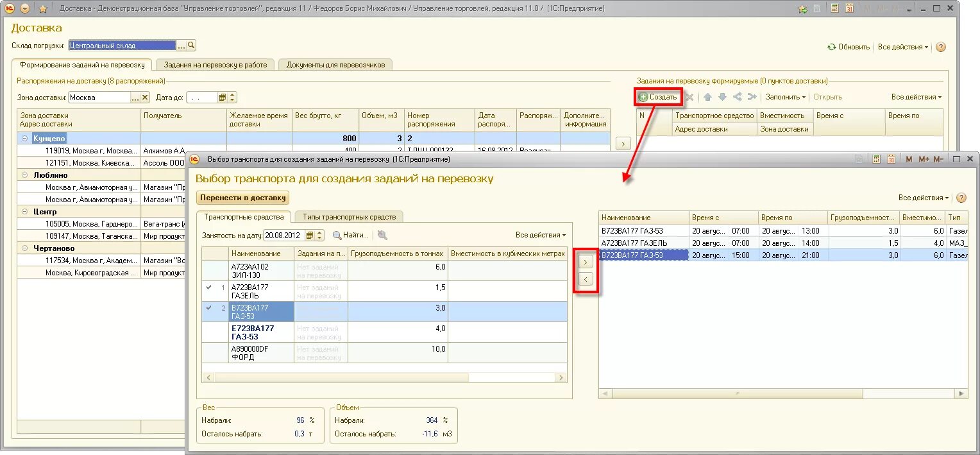The width and height of the screenshot is (980, 455).
Task: Click the favorites star in main title bar
Action: 43,9
